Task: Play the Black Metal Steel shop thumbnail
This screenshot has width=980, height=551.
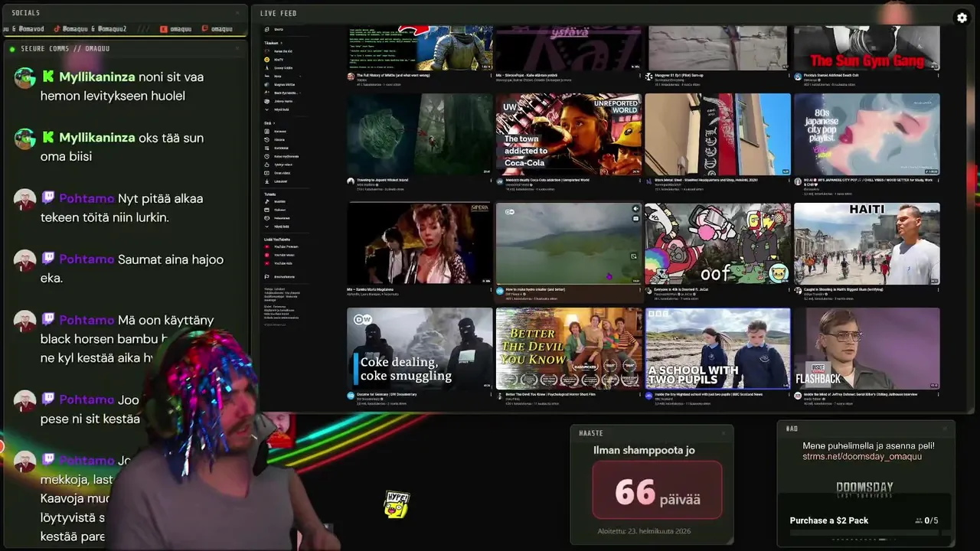Action: 717,135
